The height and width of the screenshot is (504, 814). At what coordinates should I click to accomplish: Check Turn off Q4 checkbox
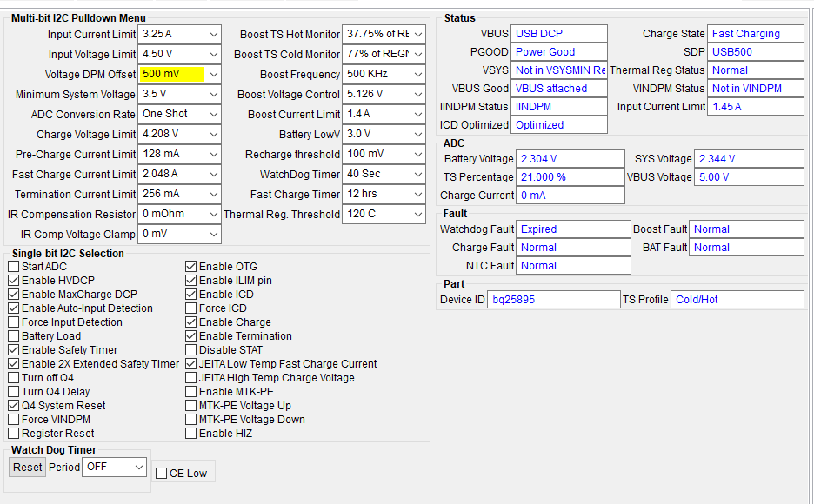coord(14,378)
